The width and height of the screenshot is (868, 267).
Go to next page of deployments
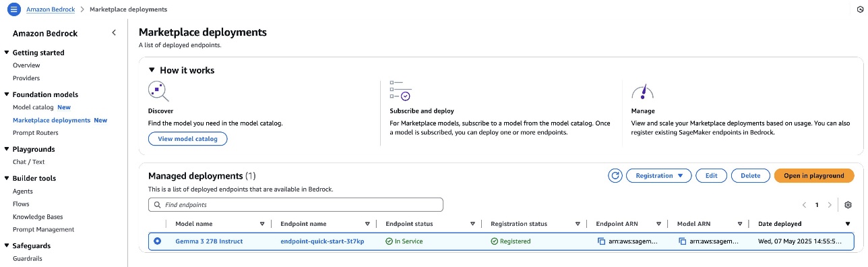pos(830,205)
